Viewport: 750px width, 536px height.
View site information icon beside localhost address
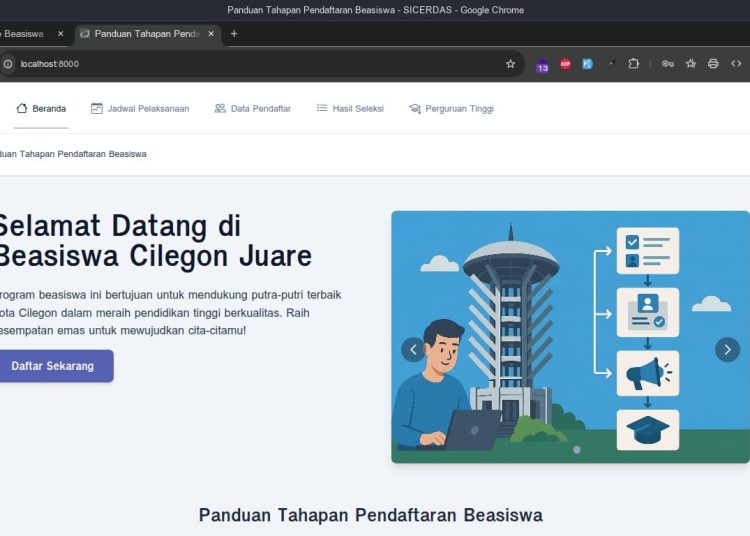pos(8,64)
